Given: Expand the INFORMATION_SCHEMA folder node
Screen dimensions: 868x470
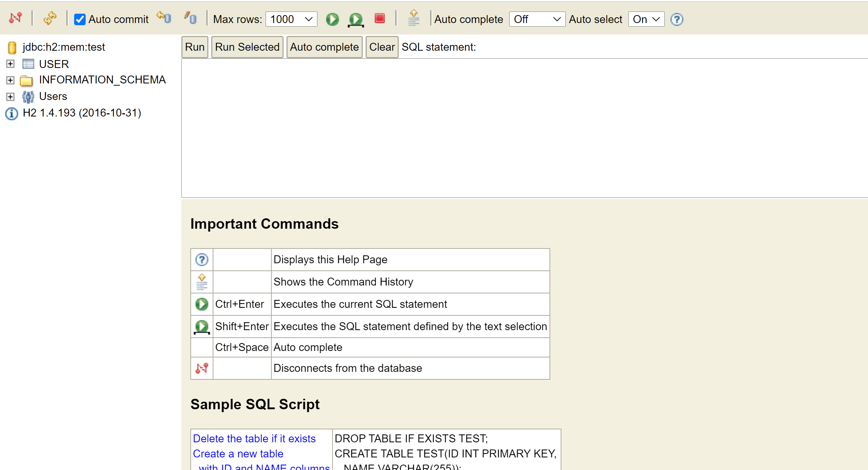Looking at the screenshot, I should click(x=10, y=80).
